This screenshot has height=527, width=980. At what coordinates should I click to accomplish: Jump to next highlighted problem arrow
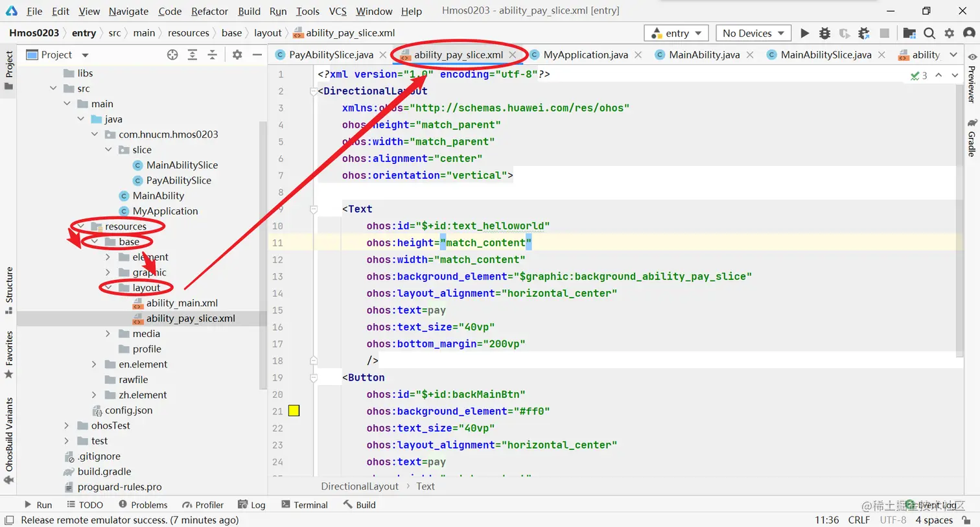955,76
